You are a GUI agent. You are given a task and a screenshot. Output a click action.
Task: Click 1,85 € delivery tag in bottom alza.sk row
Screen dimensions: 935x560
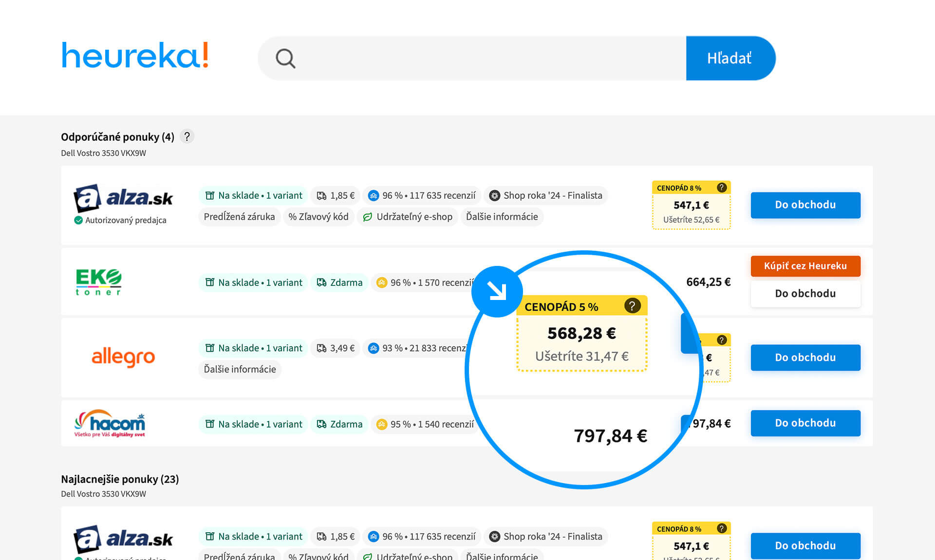click(x=336, y=536)
